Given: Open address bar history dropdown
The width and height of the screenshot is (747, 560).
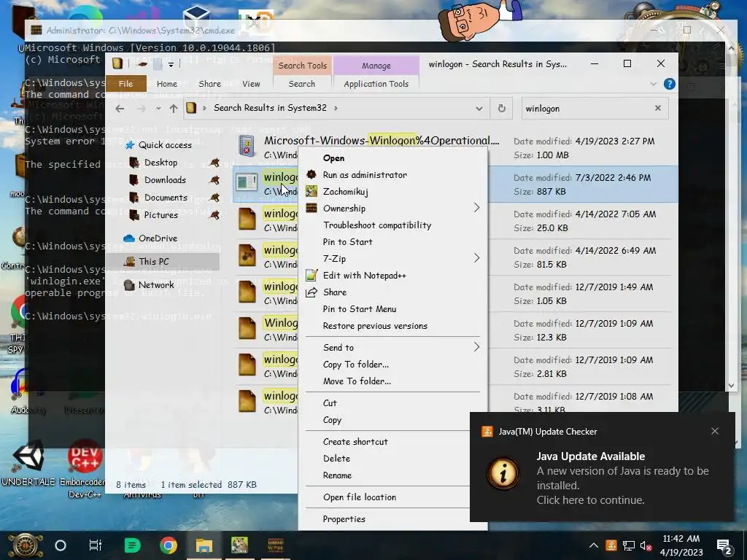Looking at the screenshot, I should pos(479,109).
